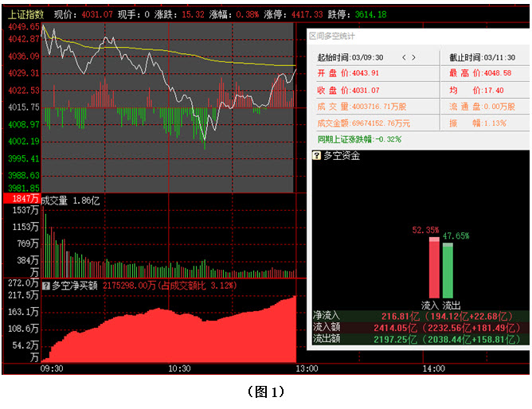The image size is (532, 409).
Task: Click the 10:30 marker on time axis
Action: 179,368
